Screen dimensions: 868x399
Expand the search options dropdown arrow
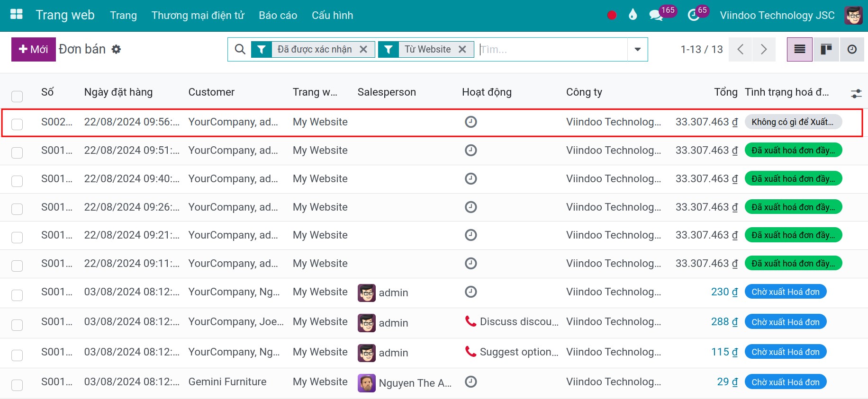point(637,49)
